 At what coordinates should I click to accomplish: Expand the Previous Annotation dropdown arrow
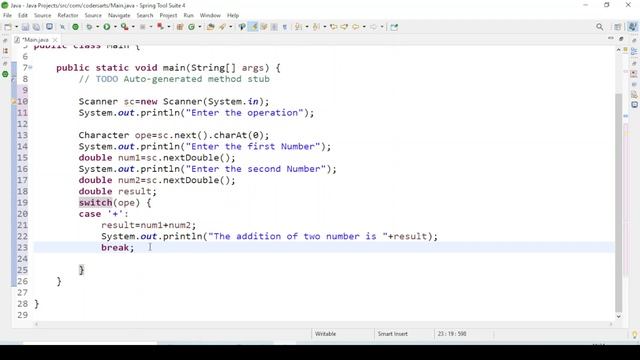pyautogui.click(x=324, y=27)
